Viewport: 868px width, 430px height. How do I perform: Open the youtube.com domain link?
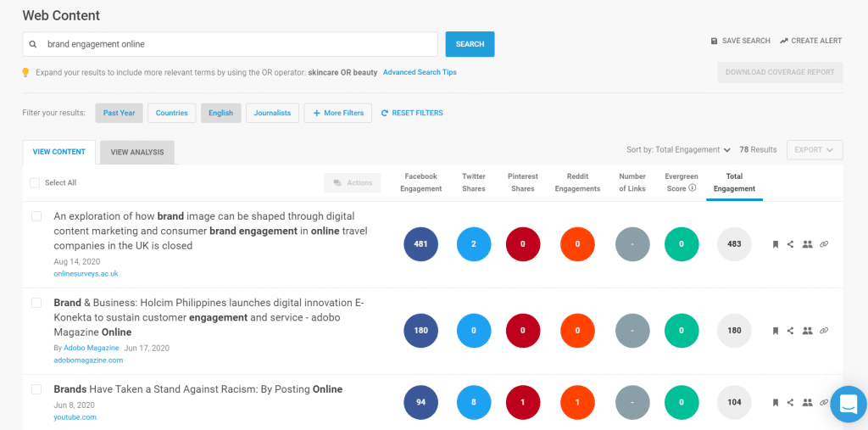(75, 417)
